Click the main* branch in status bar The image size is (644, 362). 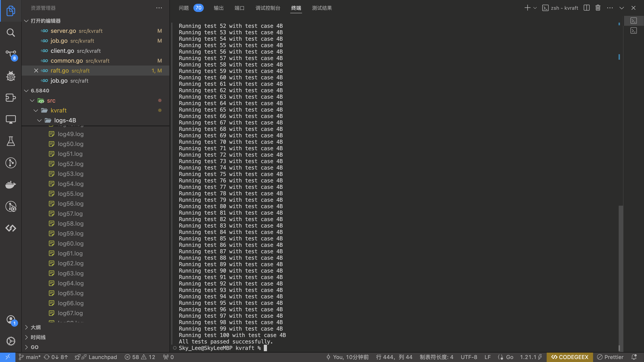click(x=30, y=357)
